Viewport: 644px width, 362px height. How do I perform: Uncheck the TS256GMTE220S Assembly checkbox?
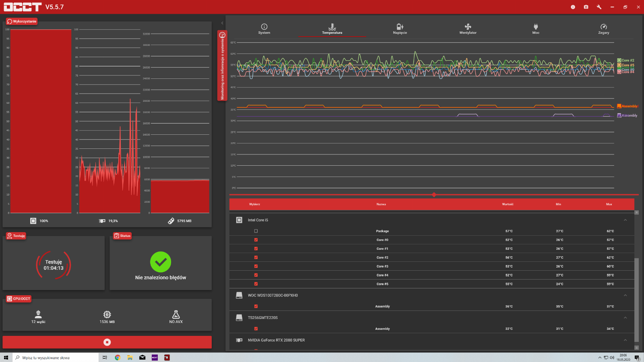256,329
